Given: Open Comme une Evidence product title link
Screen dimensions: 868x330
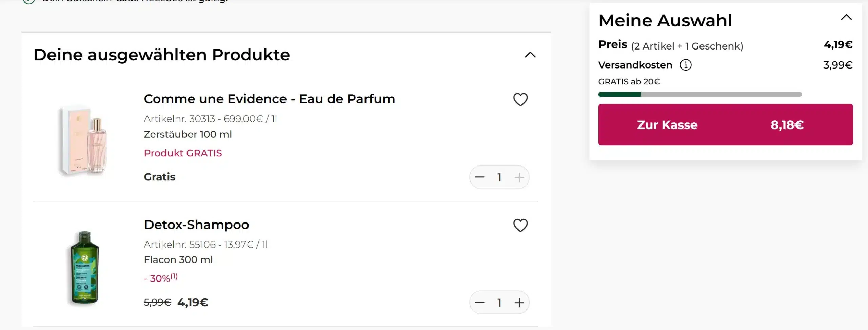Looking at the screenshot, I should [x=269, y=99].
